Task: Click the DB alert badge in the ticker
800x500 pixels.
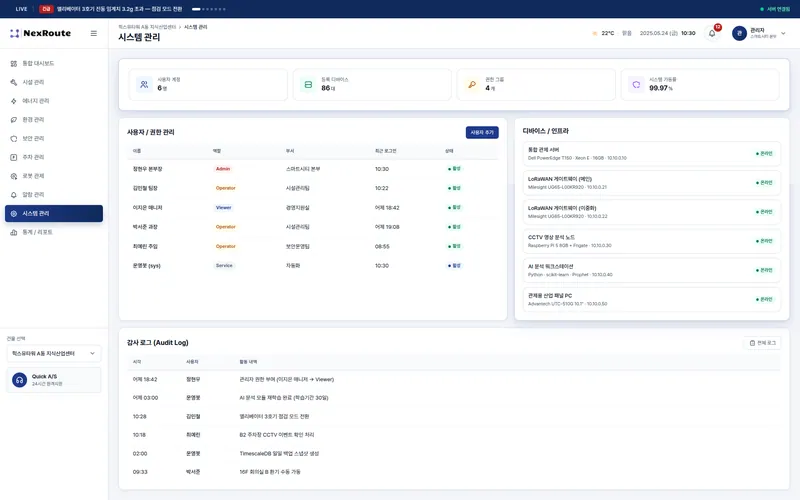Action: (x=46, y=9)
